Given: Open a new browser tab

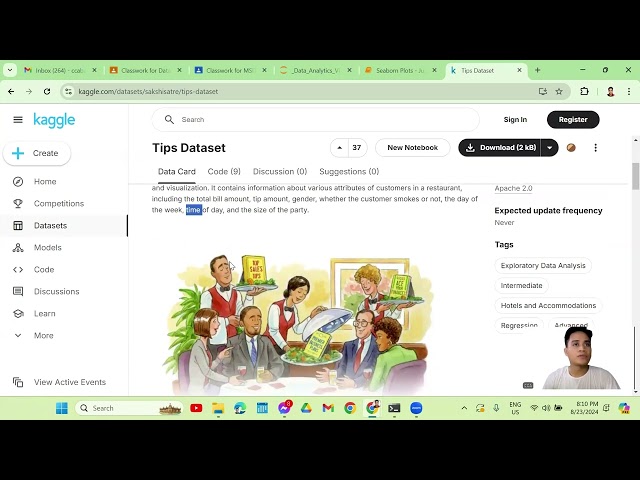Looking at the screenshot, I should 538,71.
